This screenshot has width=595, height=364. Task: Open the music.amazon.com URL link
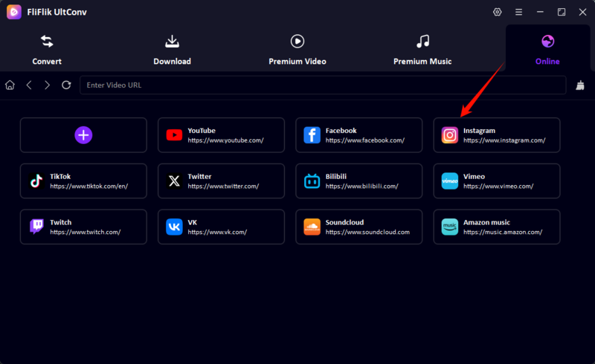coord(503,232)
